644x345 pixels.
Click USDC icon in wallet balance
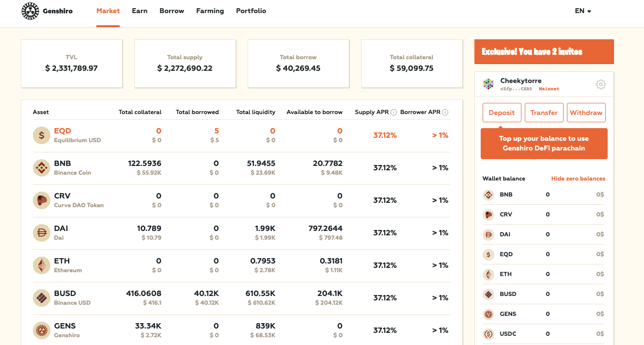488,334
